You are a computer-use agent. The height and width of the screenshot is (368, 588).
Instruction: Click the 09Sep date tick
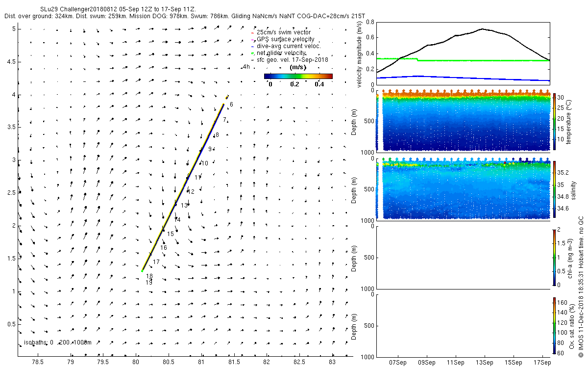[x=427, y=363]
